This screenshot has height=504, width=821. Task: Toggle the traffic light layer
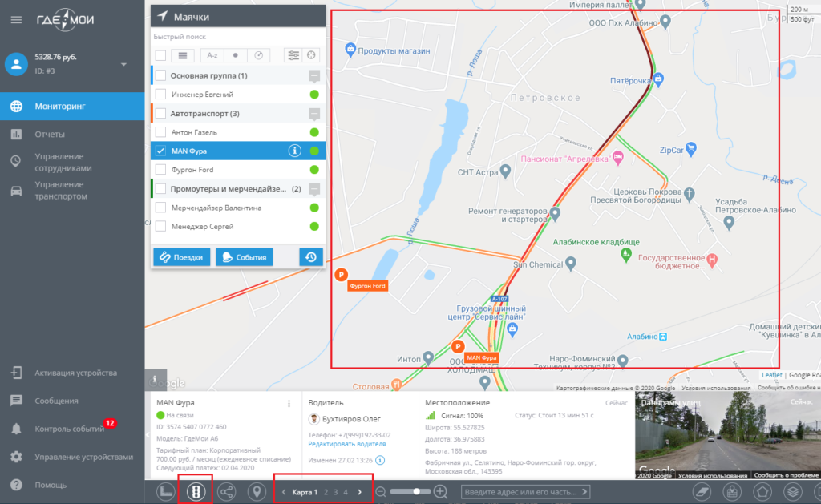click(196, 491)
